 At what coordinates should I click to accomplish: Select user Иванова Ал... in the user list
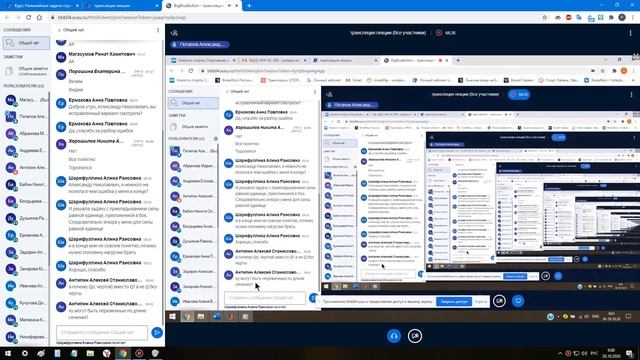click(25, 286)
